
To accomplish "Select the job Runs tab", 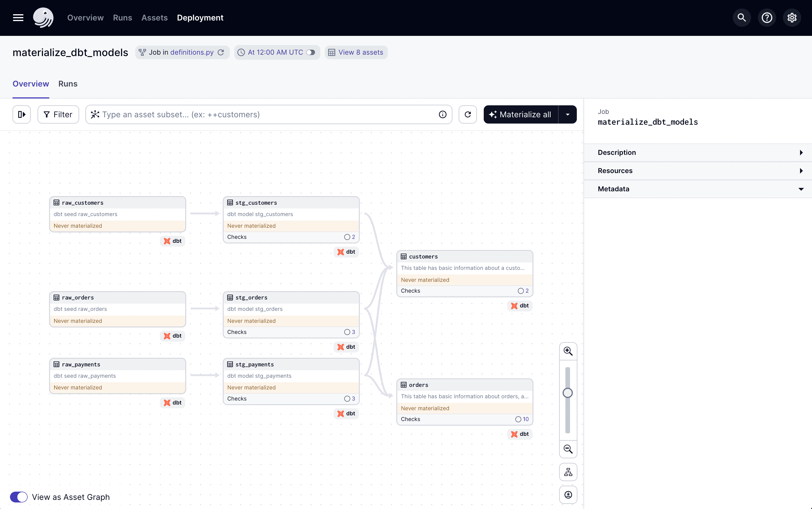I will (68, 84).
